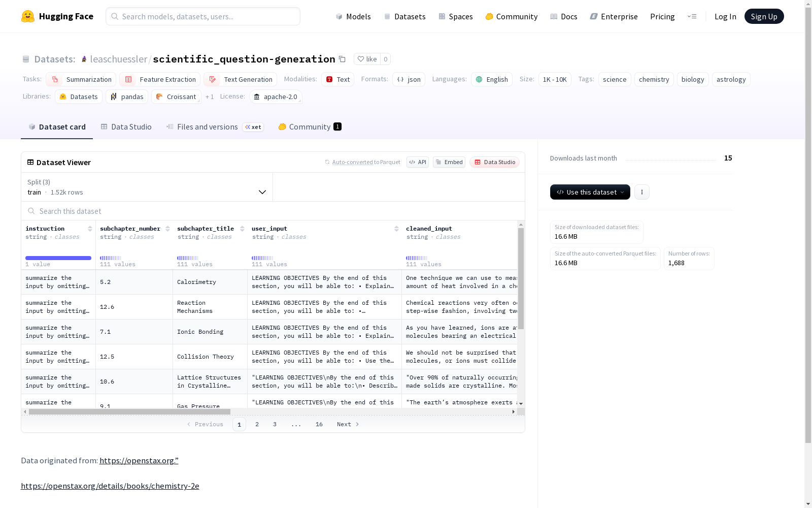
Task: Click the pandas library tag
Action: 127,97
